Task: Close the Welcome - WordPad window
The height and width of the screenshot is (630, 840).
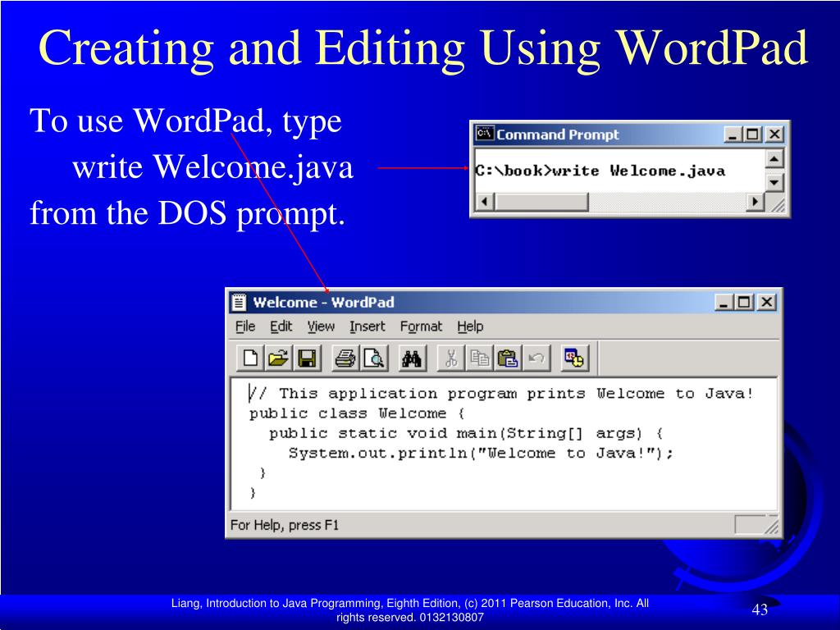Action: (x=767, y=302)
